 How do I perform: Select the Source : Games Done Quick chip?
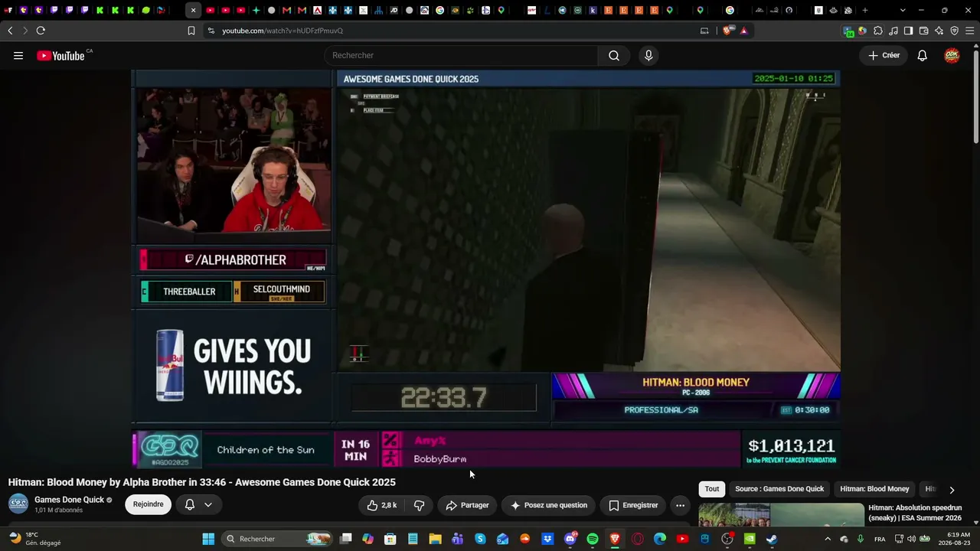779,489
